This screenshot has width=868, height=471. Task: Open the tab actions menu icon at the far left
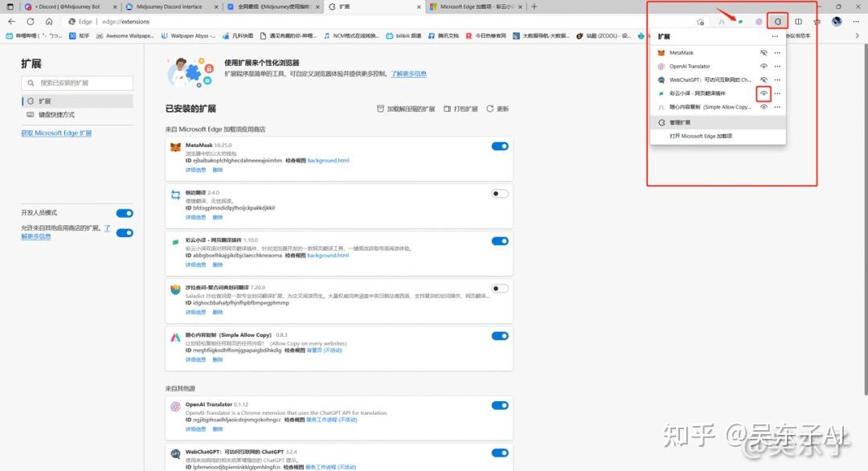tap(10, 6)
